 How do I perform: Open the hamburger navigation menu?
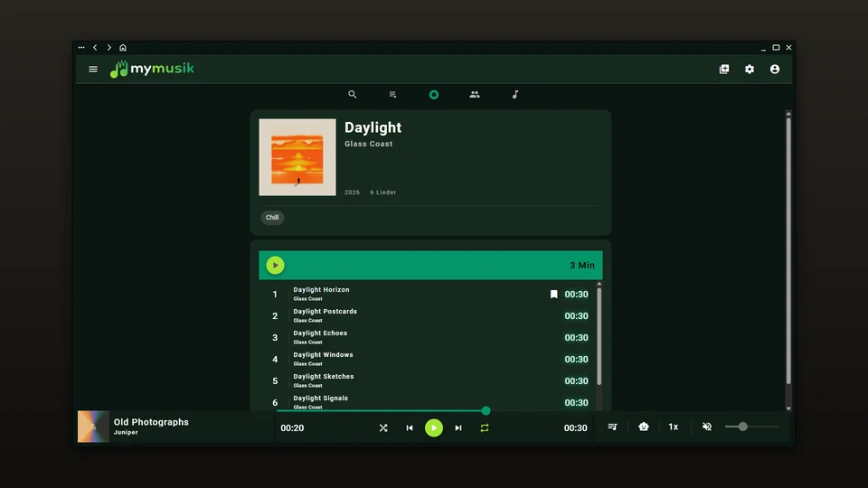click(x=93, y=70)
